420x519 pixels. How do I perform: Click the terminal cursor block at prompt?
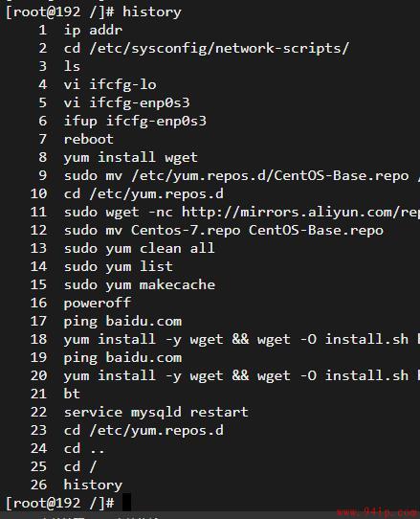(x=126, y=503)
